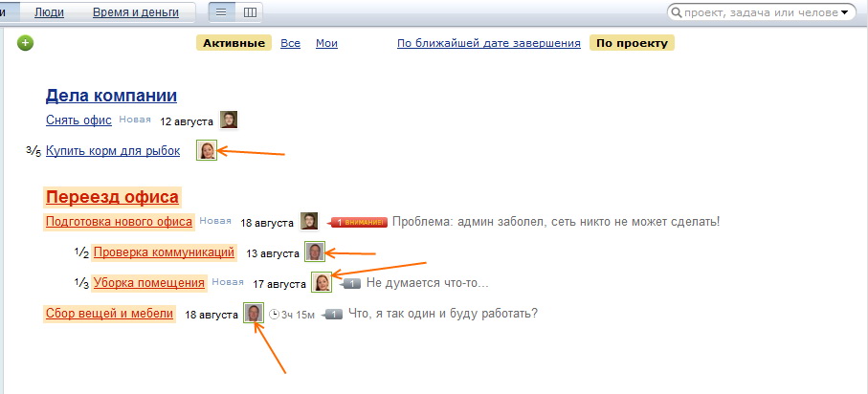This screenshot has width=868, height=394.
Task: Click assignee avatar for Купить корм для рыбок
Action: (x=207, y=150)
